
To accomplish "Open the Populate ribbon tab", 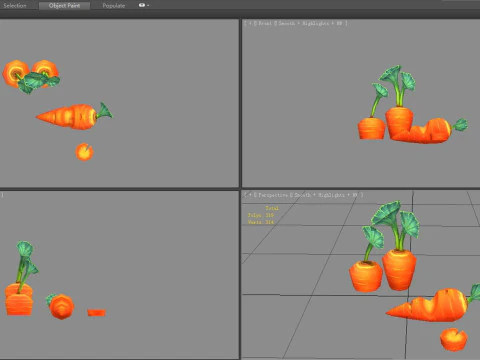I will coord(114,6).
